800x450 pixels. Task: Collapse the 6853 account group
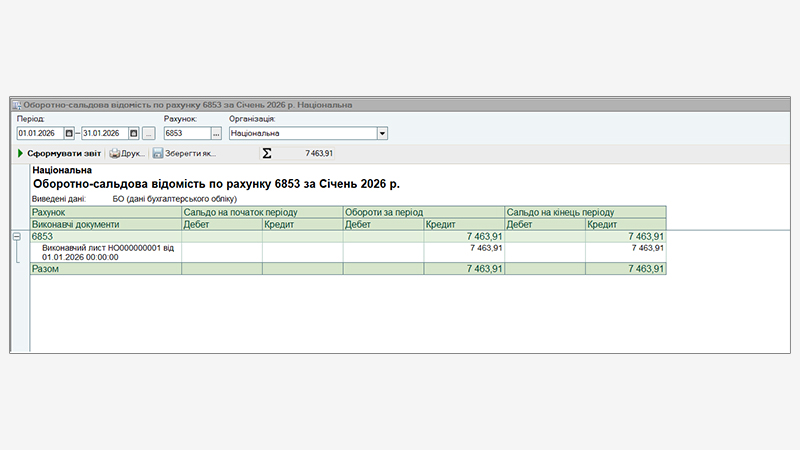click(16, 236)
